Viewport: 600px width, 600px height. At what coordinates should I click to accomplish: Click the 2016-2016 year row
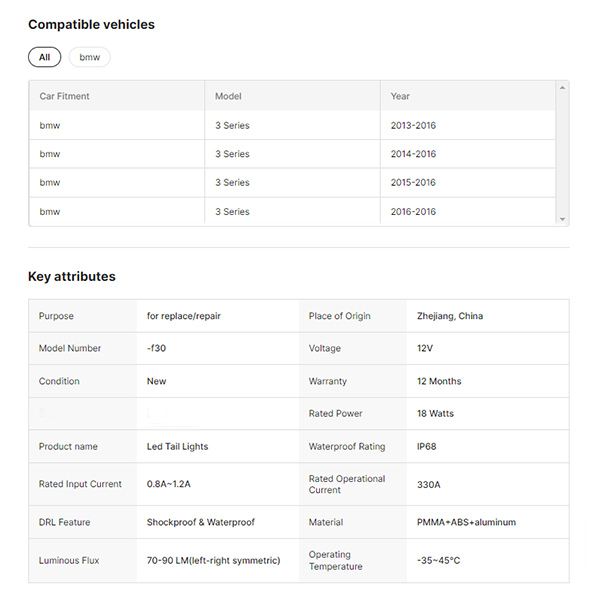click(x=413, y=211)
